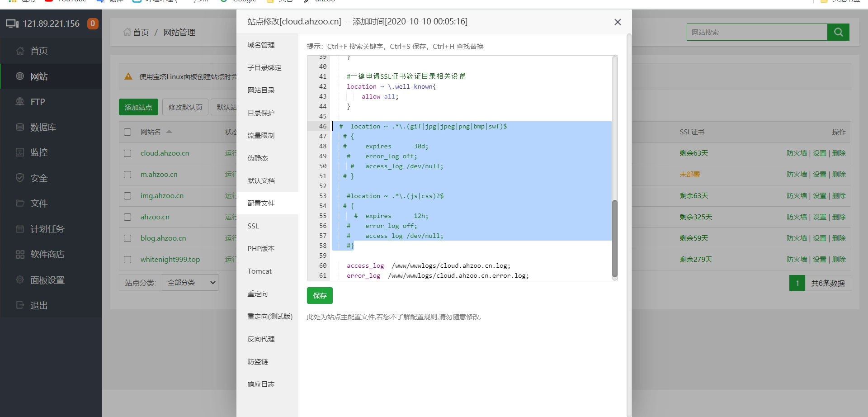
Task: Open the 软件商店 app store icon
Action: coord(20,254)
